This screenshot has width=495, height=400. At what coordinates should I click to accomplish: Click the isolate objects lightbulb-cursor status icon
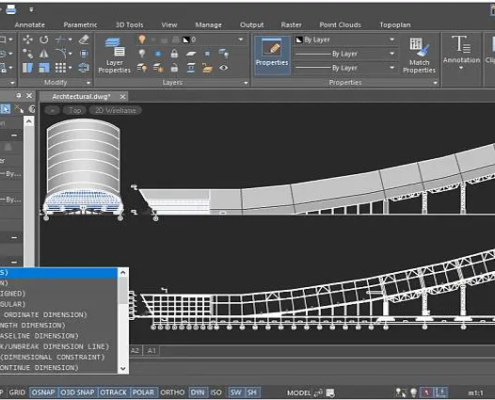point(400,392)
